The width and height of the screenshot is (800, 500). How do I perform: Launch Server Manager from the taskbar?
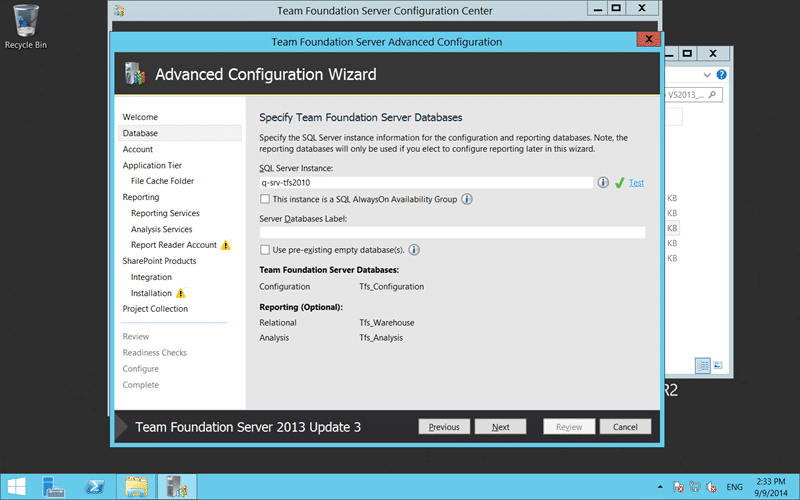53,487
